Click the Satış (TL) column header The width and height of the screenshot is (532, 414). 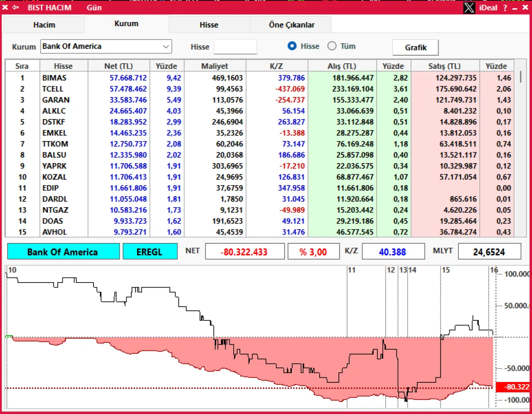click(445, 66)
